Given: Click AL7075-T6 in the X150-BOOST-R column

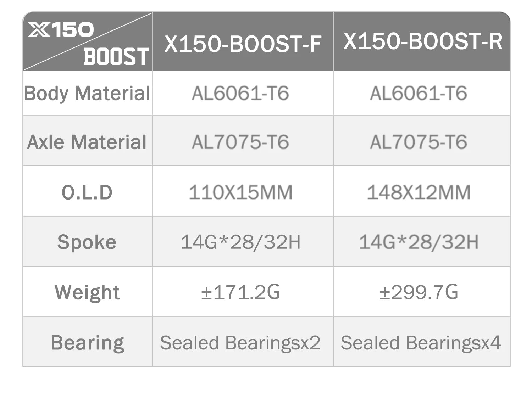Looking at the screenshot, I should pyautogui.click(x=419, y=142).
